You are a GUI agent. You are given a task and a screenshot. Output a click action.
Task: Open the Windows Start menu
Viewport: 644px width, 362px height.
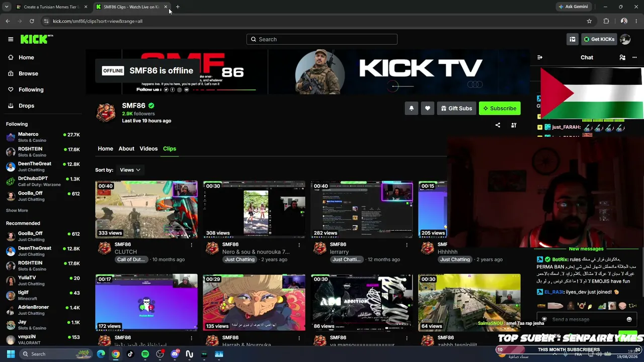point(11,354)
